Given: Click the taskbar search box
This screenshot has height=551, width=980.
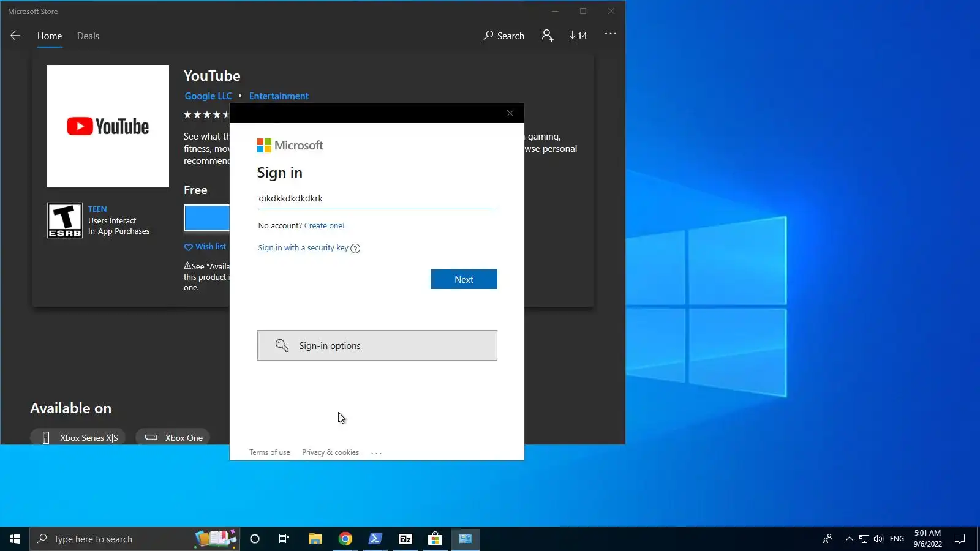Looking at the screenshot, I should (135, 539).
